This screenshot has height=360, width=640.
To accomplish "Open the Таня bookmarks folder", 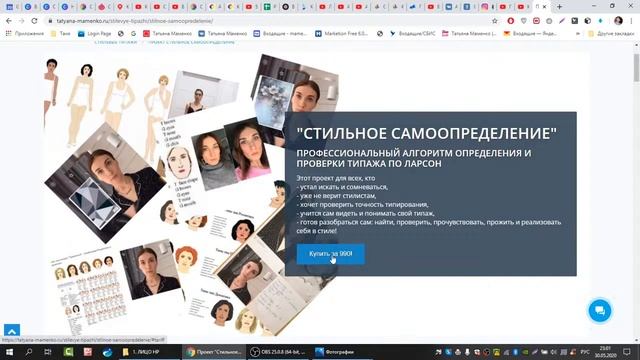I will (60, 33).
